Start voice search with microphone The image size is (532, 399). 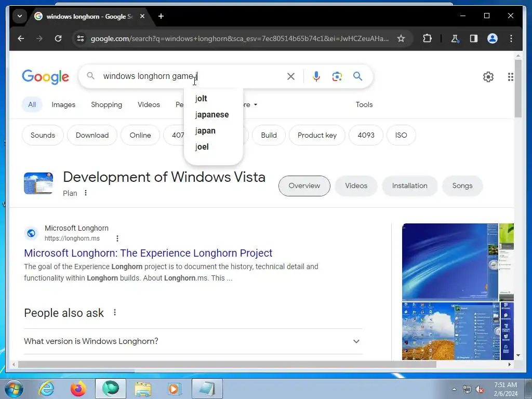[316, 76]
